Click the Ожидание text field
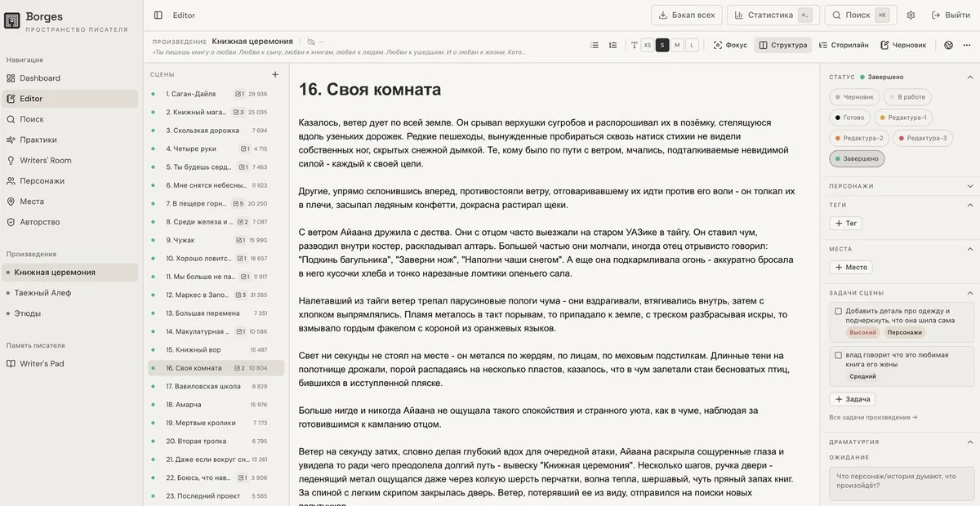 pyautogui.click(x=902, y=483)
